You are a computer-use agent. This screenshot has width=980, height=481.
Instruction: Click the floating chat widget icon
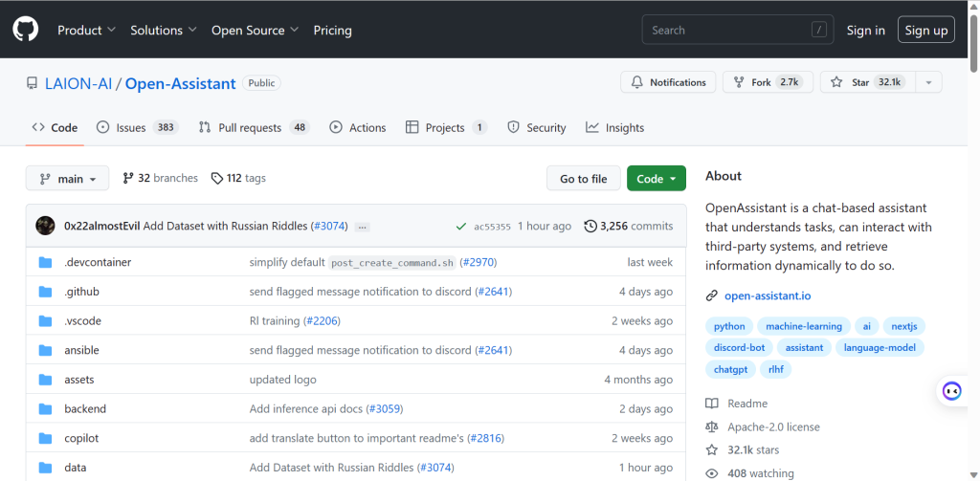951,390
